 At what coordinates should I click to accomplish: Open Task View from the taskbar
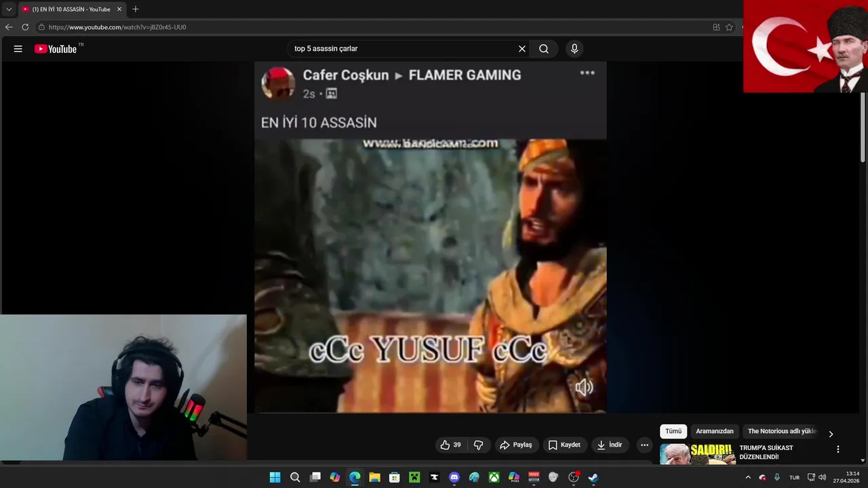[315, 478]
